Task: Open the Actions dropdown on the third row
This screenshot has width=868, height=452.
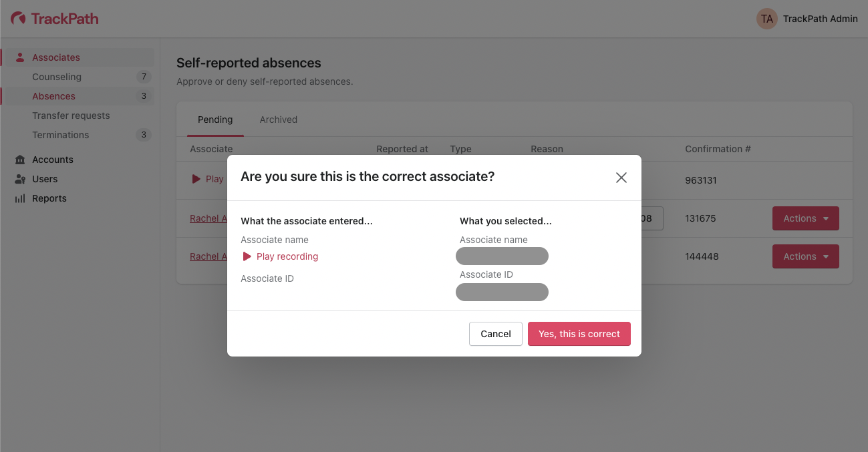Action: 805,256
